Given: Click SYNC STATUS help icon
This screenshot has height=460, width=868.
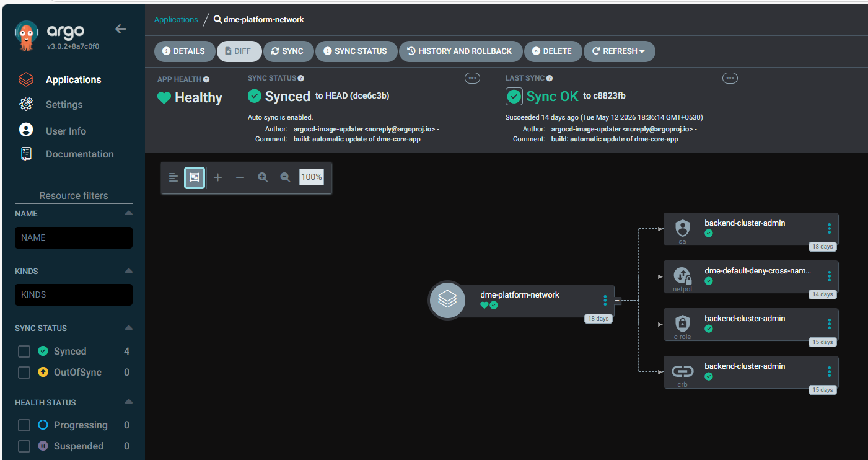Looking at the screenshot, I should 301,79.
